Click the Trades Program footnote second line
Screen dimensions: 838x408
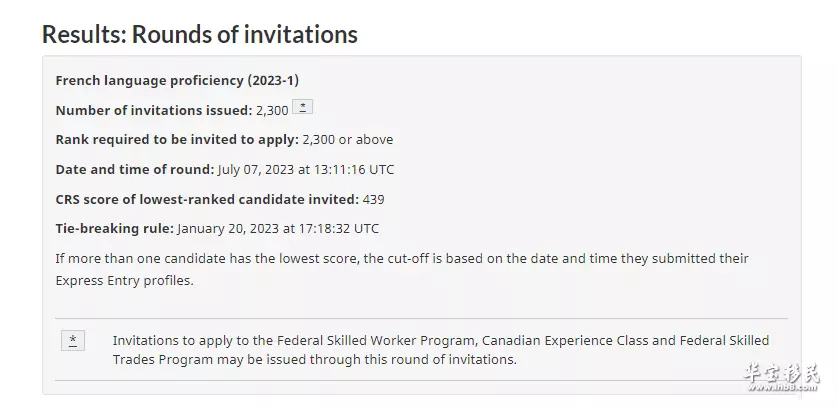coord(315,359)
